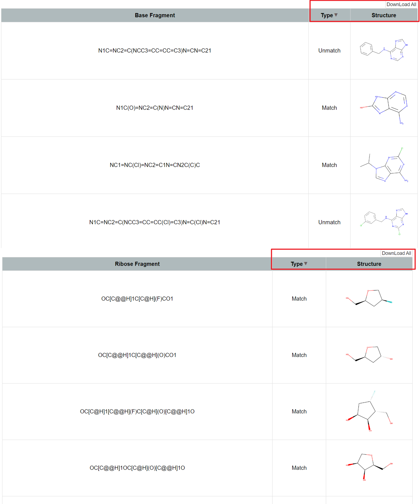Open last ribose furanose diol structure image

coord(369,467)
